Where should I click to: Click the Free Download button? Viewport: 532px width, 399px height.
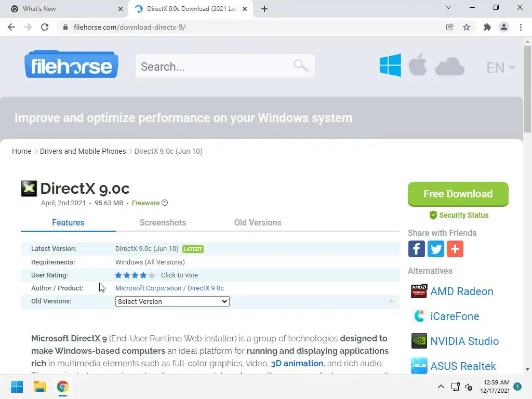point(458,194)
